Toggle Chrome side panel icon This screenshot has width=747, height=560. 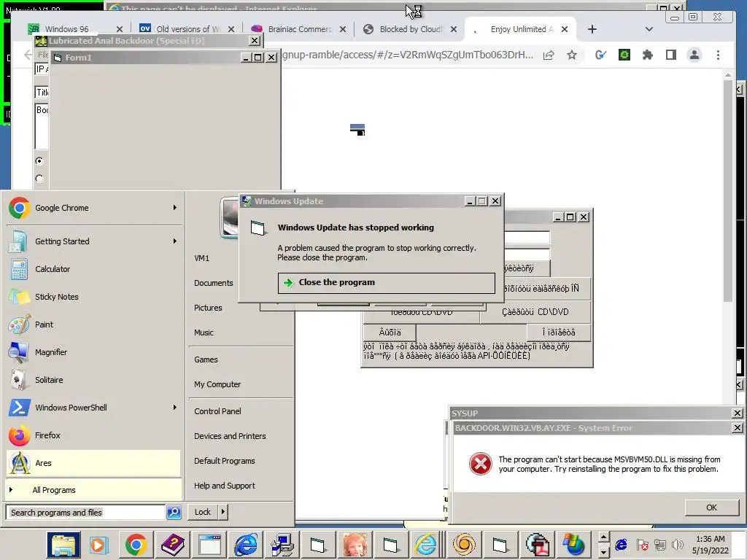[671, 55]
